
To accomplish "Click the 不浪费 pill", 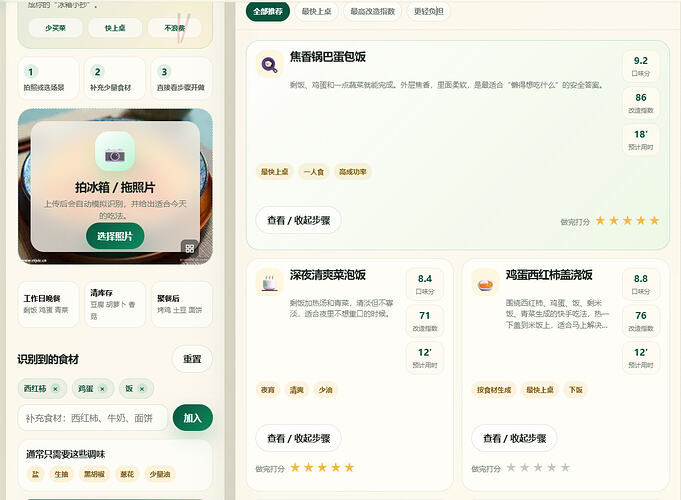I will point(175,28).
